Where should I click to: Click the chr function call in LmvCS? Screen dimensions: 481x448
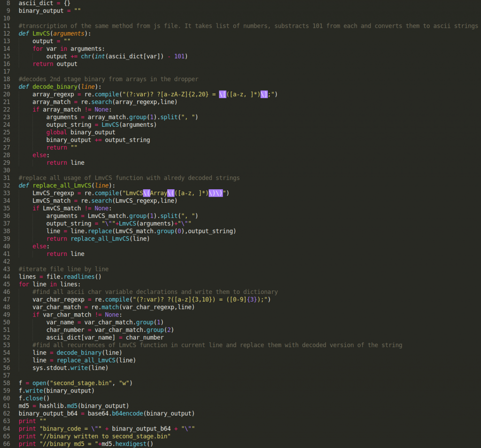point(76,56)
